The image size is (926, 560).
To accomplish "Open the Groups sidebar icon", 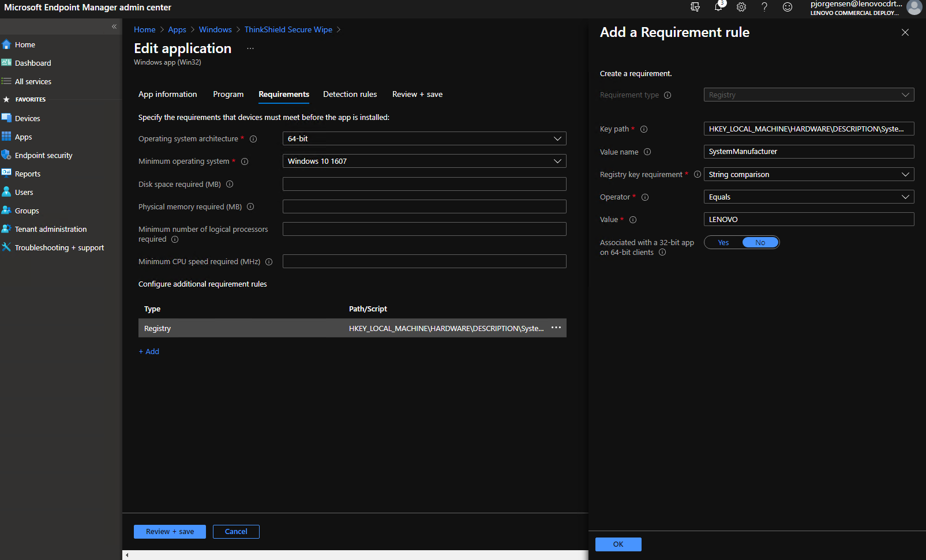I will tap(6, 211).
